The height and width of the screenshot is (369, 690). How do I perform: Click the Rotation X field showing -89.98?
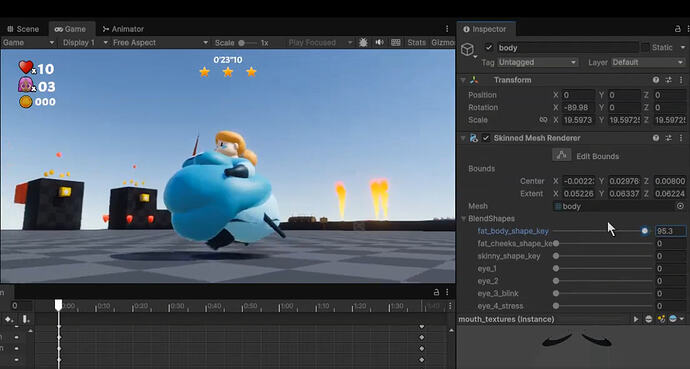579,107
